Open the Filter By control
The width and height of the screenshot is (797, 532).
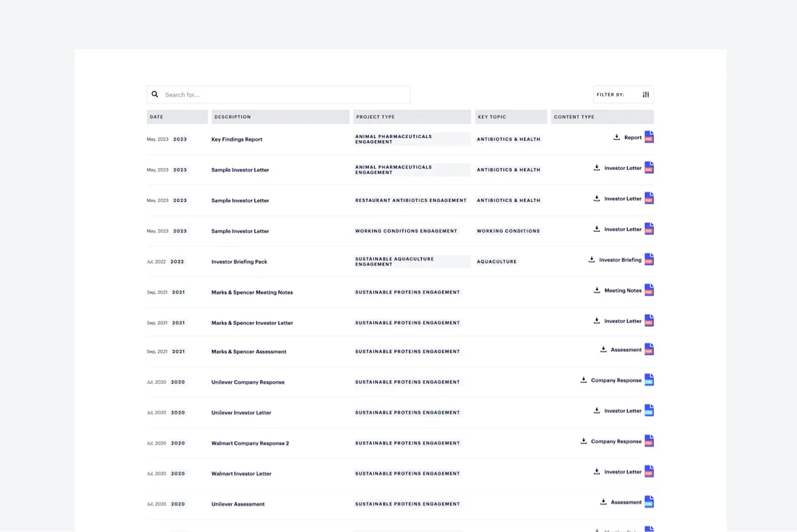(x=623, y=94)
